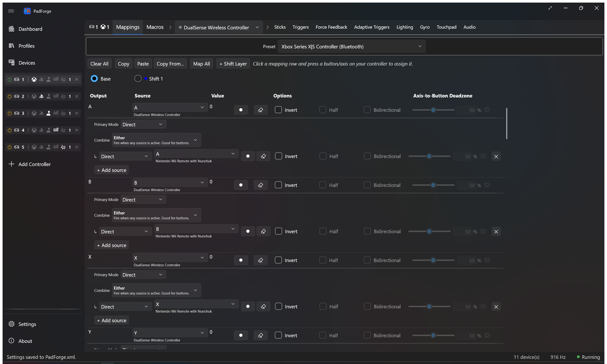
Task: Check Bidirectional for output Y source
Action: [367, 335]
